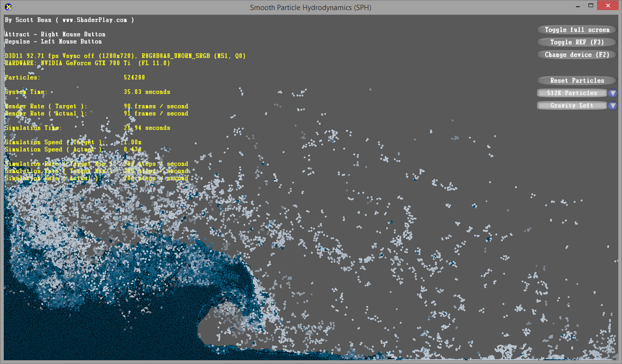Expand the gravity direction dropdown arrow
Viewport: 622px width, 364px height.
pyautogui.click(x=613, y=106)
